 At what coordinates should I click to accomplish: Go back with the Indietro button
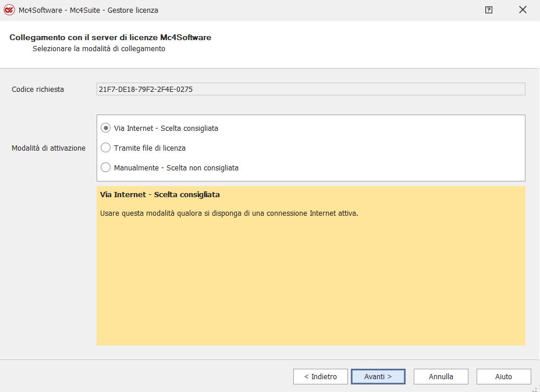pos(320,376)
